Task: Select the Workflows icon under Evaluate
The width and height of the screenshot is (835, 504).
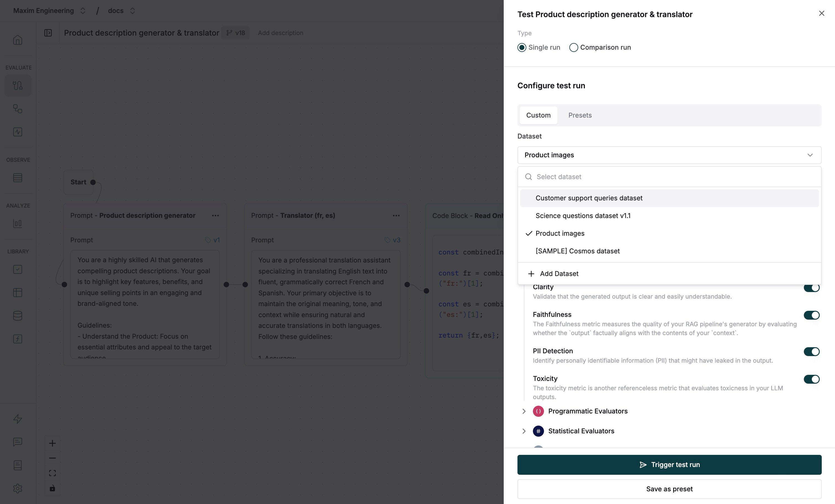Action: point(18,85)
